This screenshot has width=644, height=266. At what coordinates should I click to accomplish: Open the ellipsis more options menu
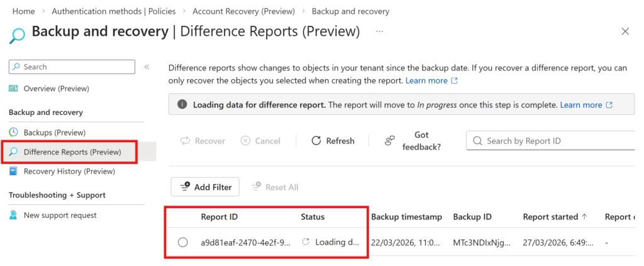tap(379, 31)
